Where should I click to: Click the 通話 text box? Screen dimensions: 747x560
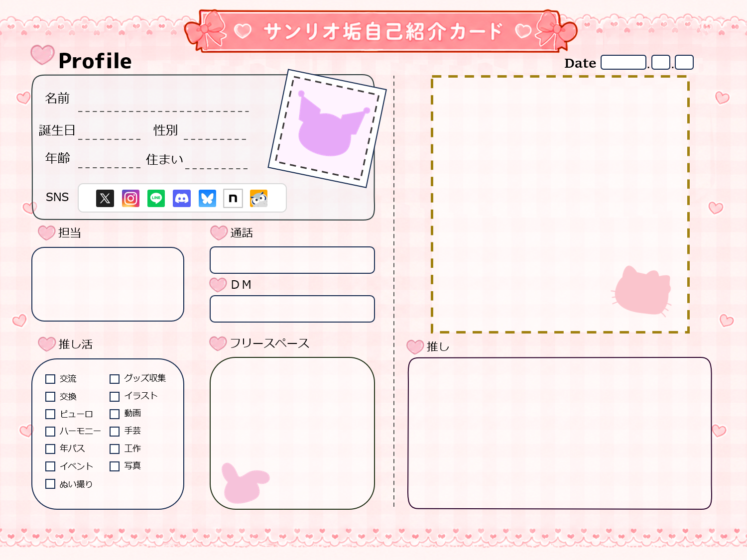click(x=292, y=260)
